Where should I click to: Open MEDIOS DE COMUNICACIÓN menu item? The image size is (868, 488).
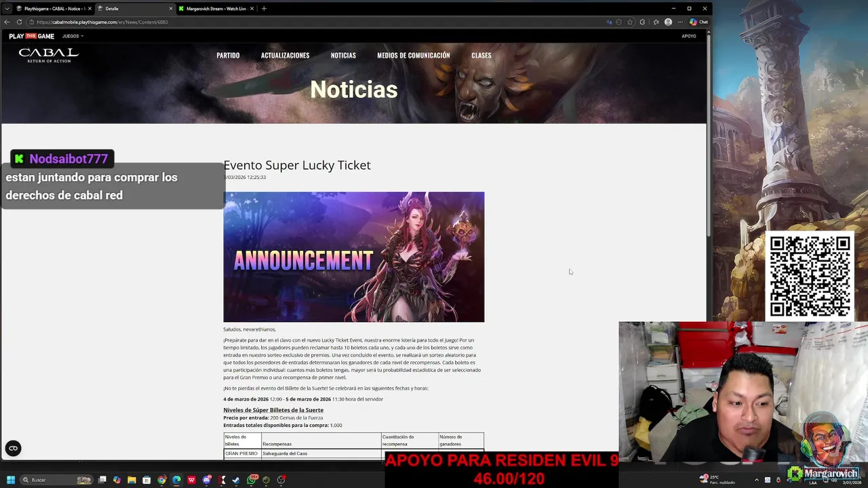[414, 56]
